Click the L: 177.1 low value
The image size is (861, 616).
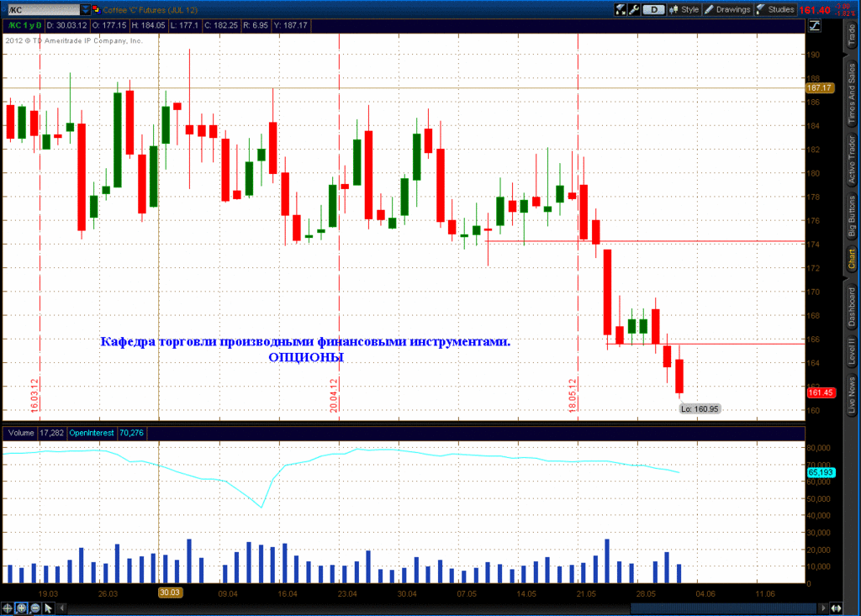click(184, 25)
